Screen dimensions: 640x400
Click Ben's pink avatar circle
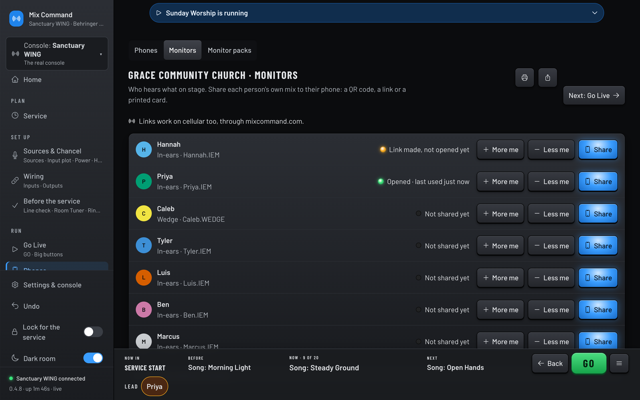(144, 309)
